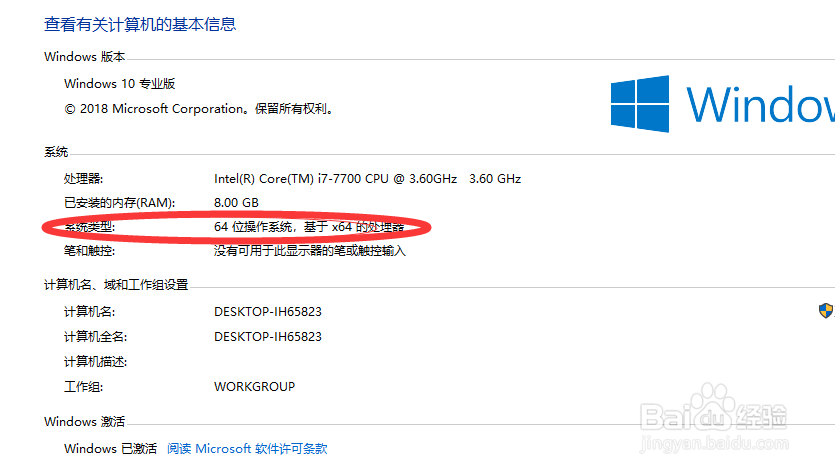Select the Windows 激活 section header
Image resolution: width=835 pixels, height=472 pixels.
[85, 421]
